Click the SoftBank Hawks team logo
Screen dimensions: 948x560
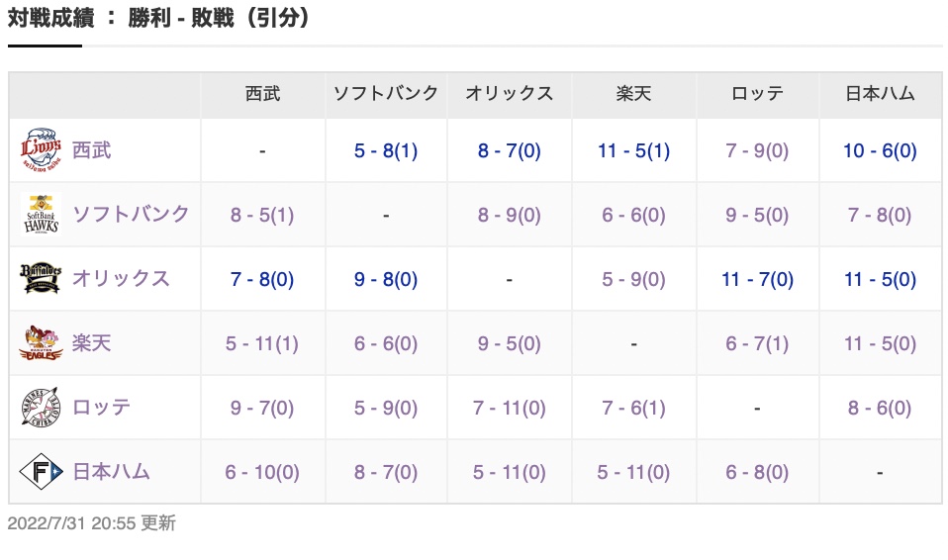click(x=41, y=214)
